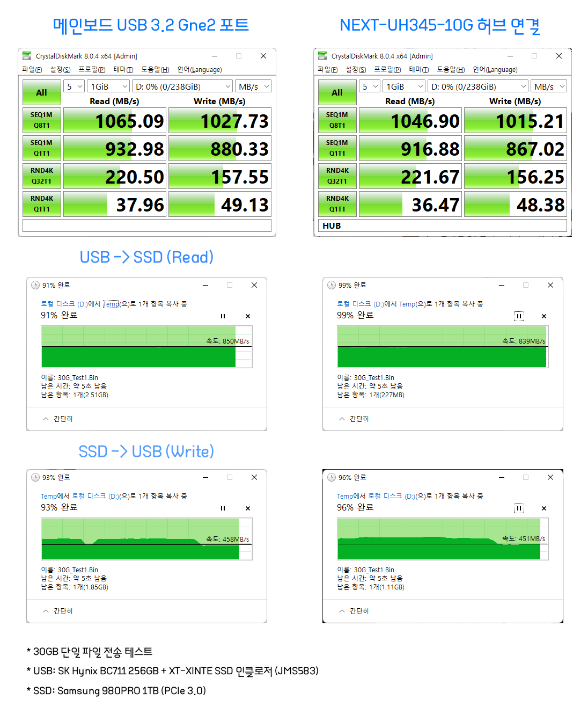The width and height of the screenshot is (588, 707).
Task: Open test count dropdown '5' in left window
Action: (x=74, y=86)
